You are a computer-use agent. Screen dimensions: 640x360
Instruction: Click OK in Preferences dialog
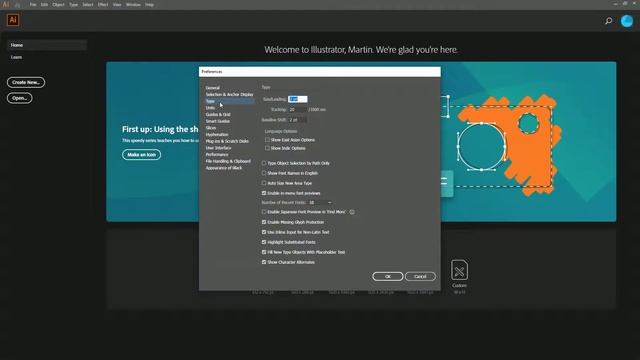(x=388, y=276)
